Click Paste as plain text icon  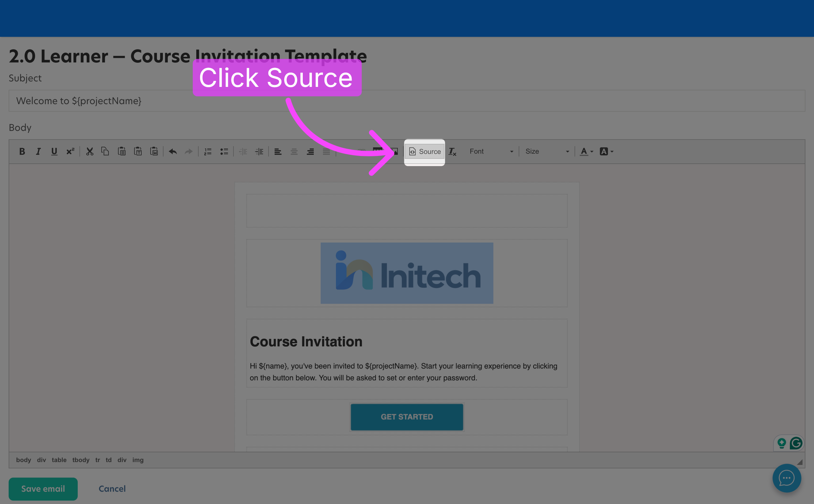click(138, 152)
